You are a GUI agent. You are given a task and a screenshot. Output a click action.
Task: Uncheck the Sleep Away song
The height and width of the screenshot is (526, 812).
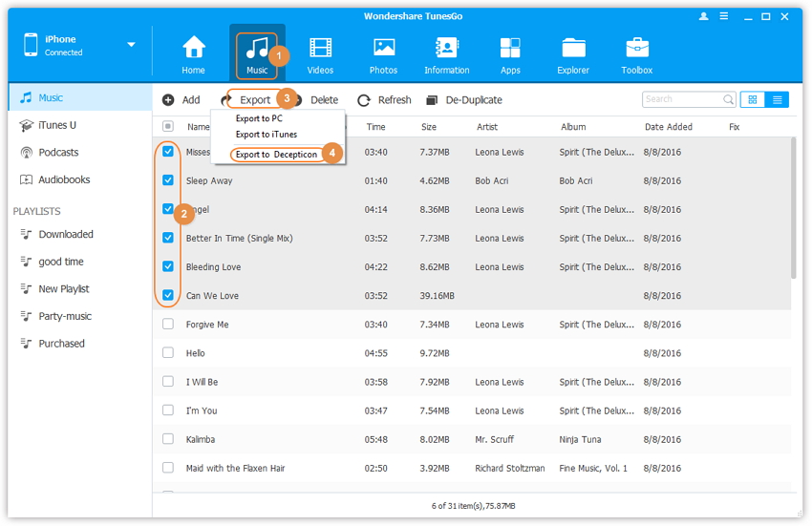coord(168,180)
